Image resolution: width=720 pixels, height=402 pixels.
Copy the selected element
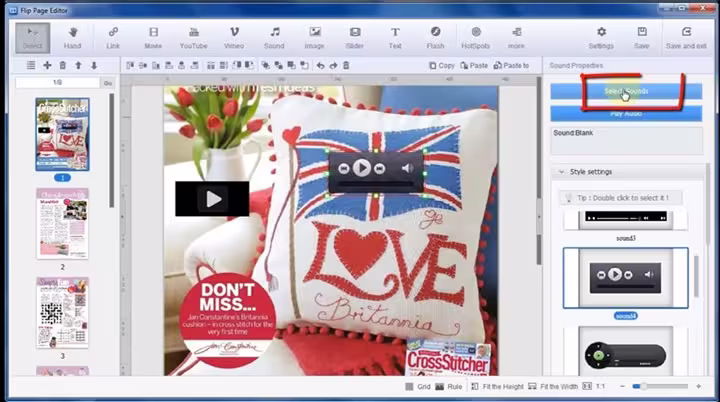point(442,66)
